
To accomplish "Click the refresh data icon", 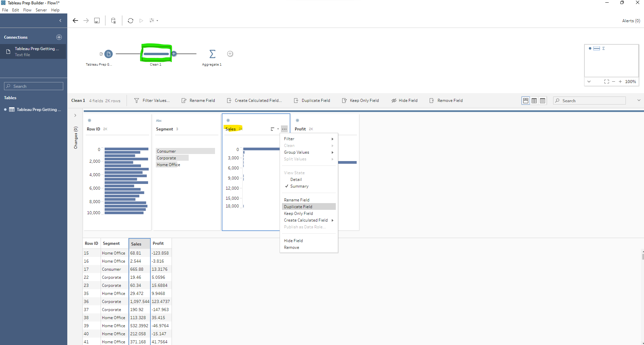I will pos(131,21).
